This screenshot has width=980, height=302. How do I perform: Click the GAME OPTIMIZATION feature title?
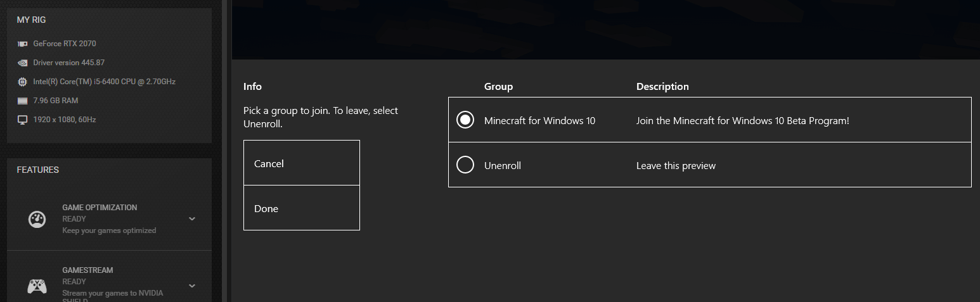coord(100,208)
